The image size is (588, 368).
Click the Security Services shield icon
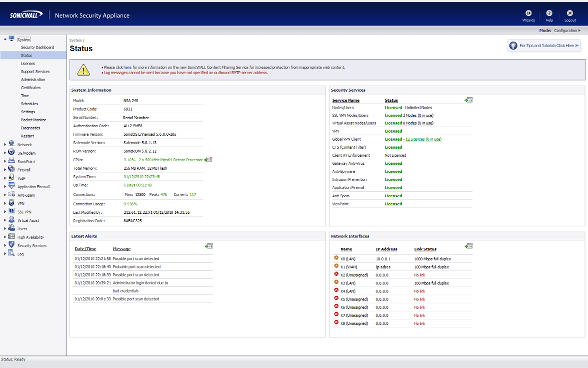point(11,245)
